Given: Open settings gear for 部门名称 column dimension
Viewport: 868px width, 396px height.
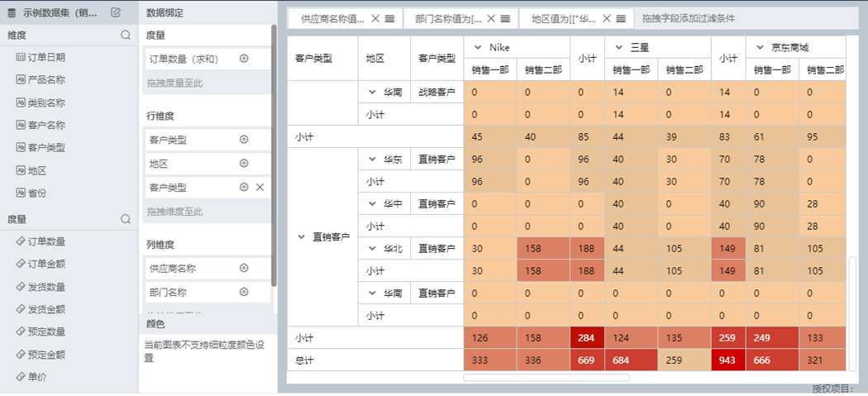Looking at the screenshot, I should [x=244, y=291].
